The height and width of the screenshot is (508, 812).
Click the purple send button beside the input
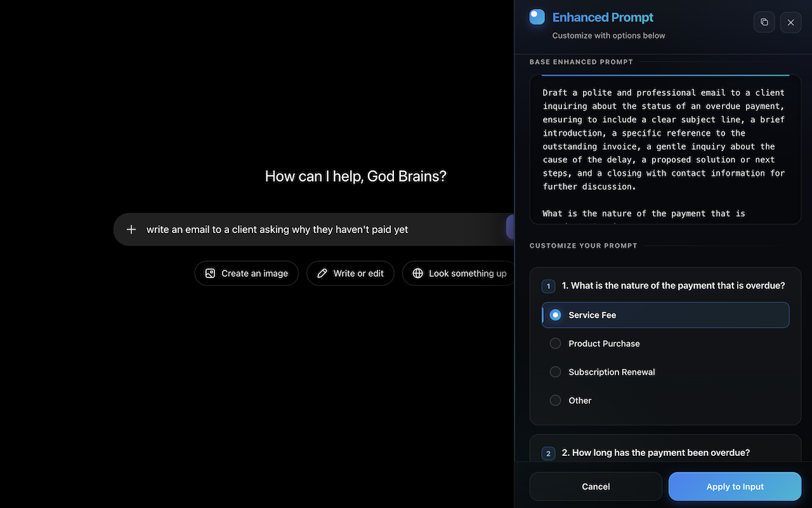tap(510, 227)
